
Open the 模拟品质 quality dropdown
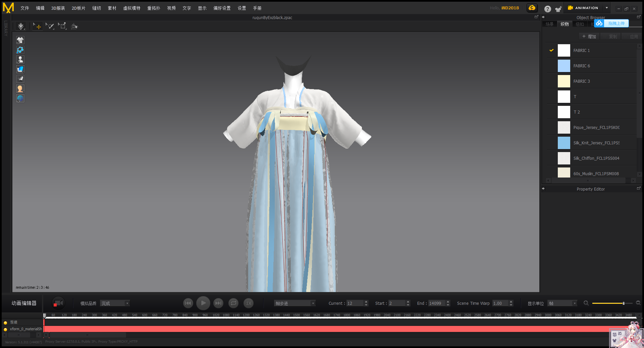[115, 303]
